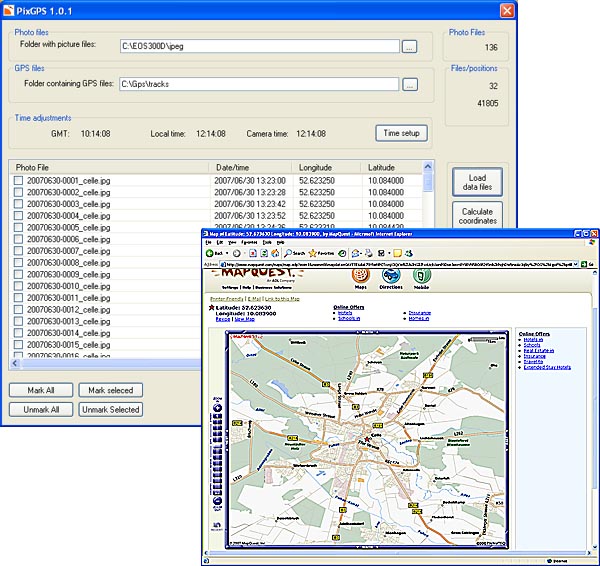Open the MapQuest Mobile phone icon
600x566 pixels.
coord(422,275)
